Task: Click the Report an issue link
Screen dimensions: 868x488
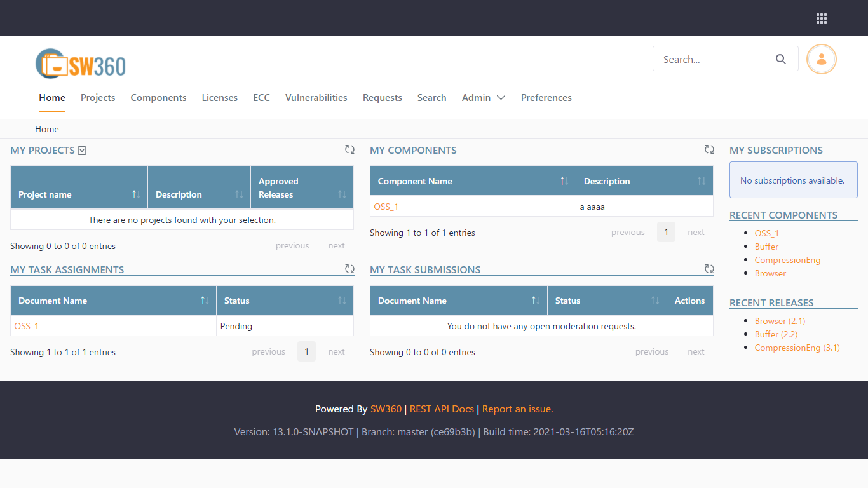Action: coord(518,409)
